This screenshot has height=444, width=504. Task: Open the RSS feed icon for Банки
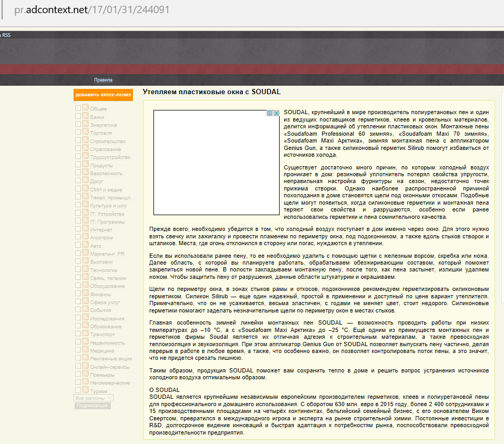85,116
